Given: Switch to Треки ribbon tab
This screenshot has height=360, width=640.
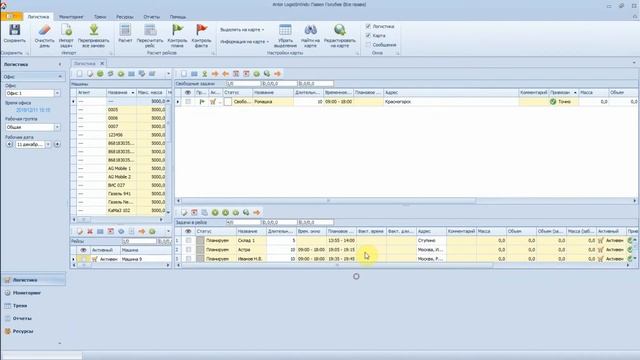Looking at the screenshot, I should point(100,17).
